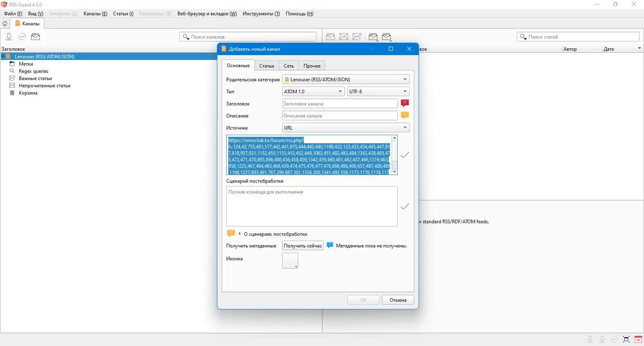Open Веб-браузер и вкладки menu
Viewport: 644px width, 346px height.
[207, 14]
